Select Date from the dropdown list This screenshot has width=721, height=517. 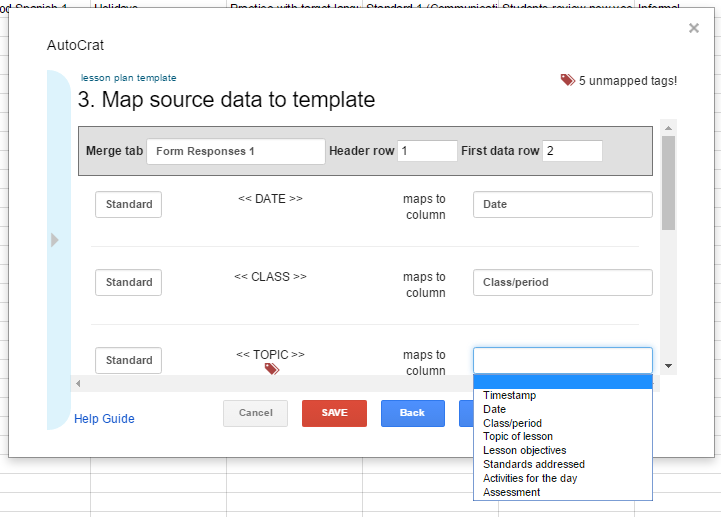click(x=563, y=409)
